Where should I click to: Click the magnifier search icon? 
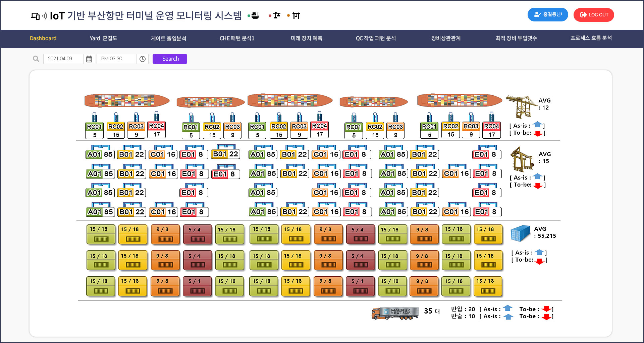point(36,59)
